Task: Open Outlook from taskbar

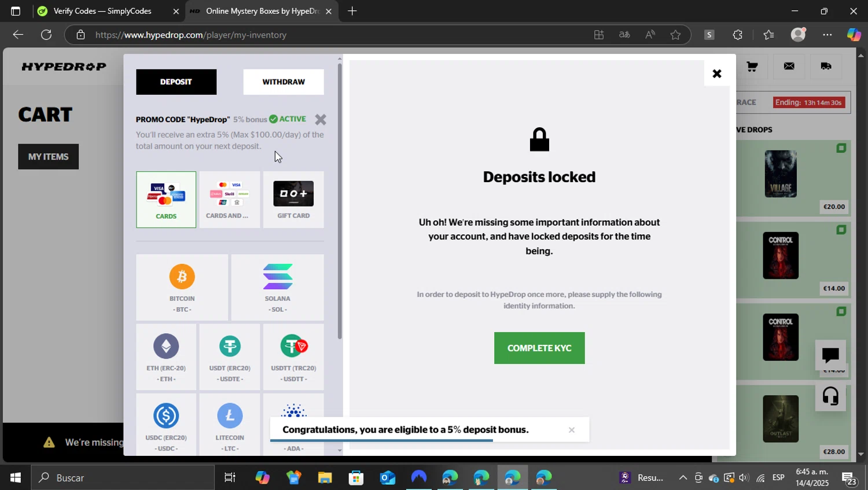Action: pos(387,478)
